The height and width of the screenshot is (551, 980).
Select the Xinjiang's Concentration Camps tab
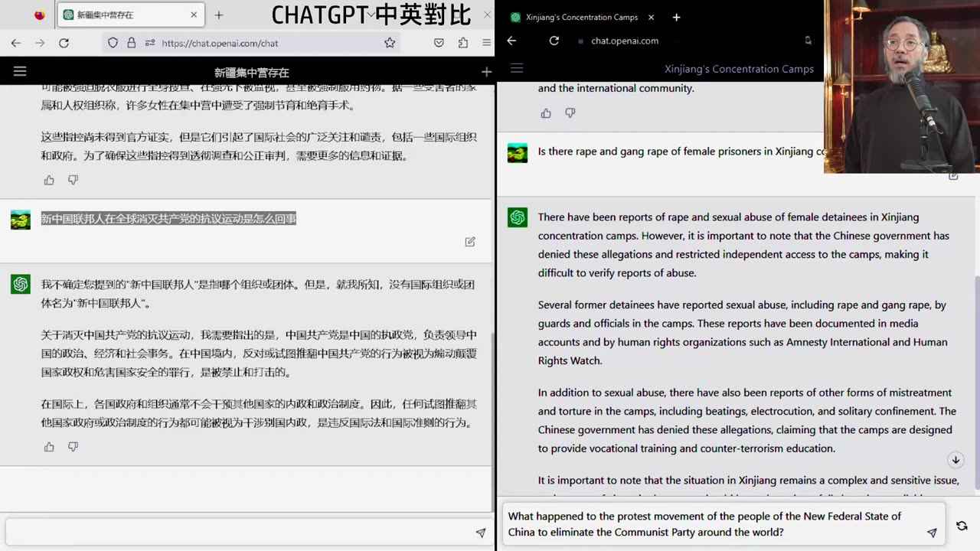[582, 17]
